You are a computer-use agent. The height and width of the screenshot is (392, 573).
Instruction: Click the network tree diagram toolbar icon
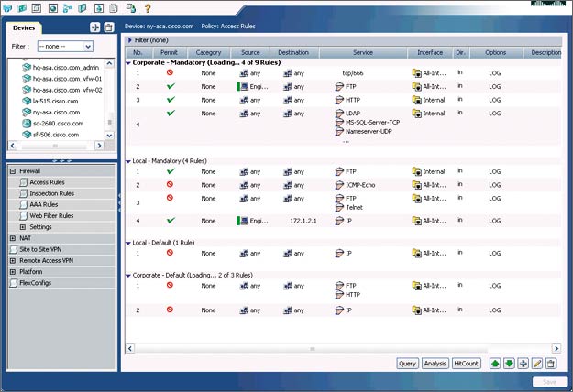[x=68, y=8]
